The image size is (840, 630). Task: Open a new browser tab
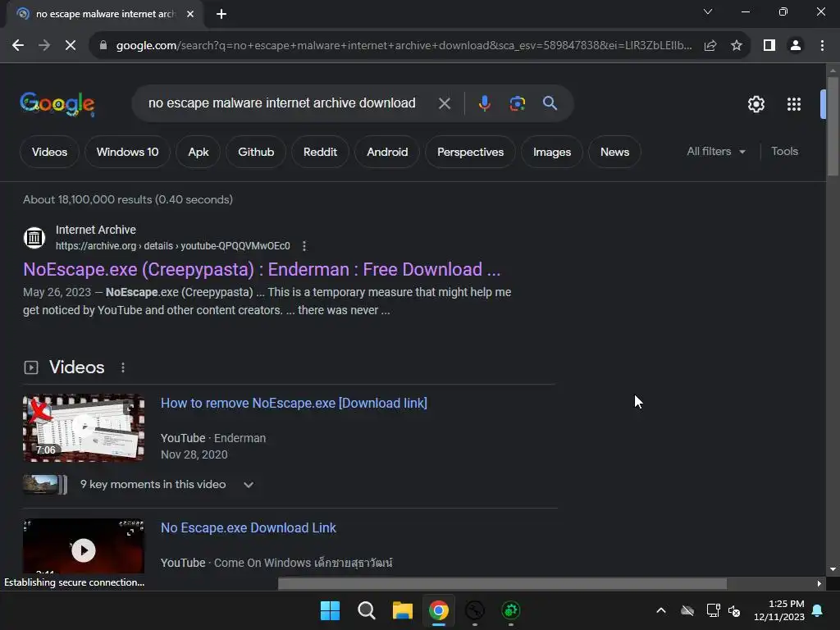tap(221, 14)
